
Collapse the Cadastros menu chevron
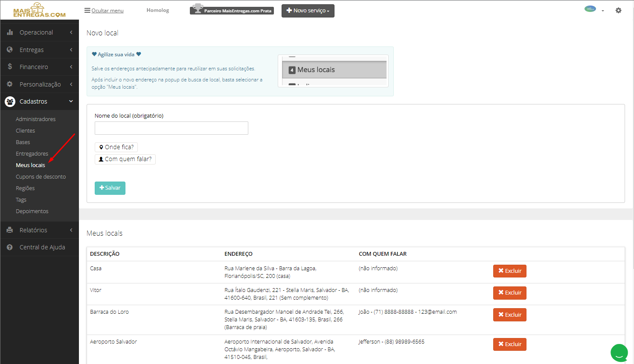pyautogui.click(x=71, y=101)
